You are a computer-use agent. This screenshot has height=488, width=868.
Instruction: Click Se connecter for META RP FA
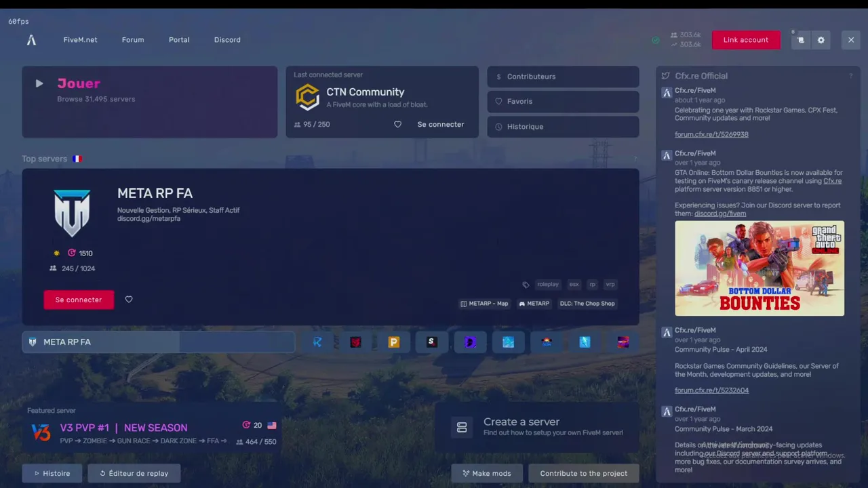79,300
